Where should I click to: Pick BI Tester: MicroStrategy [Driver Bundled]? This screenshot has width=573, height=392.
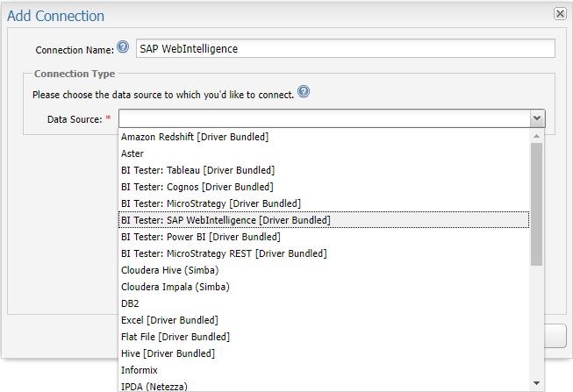324,203
